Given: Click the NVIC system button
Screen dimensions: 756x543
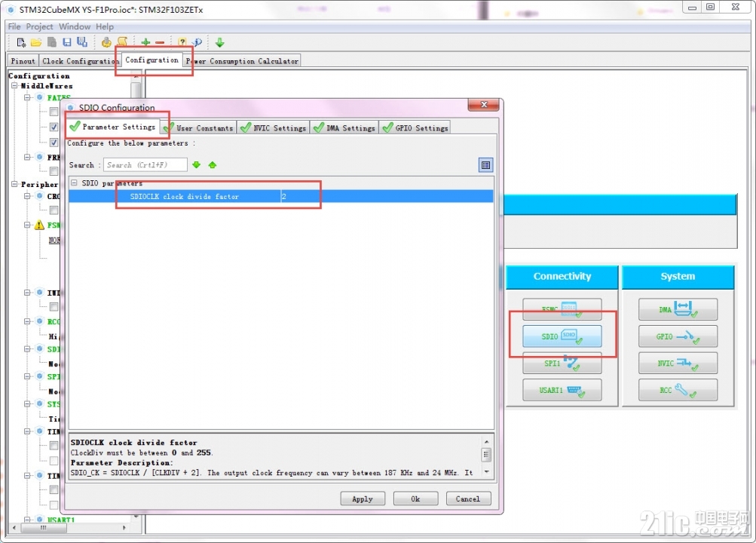Looking at the screenshot, I should (678, 363).
